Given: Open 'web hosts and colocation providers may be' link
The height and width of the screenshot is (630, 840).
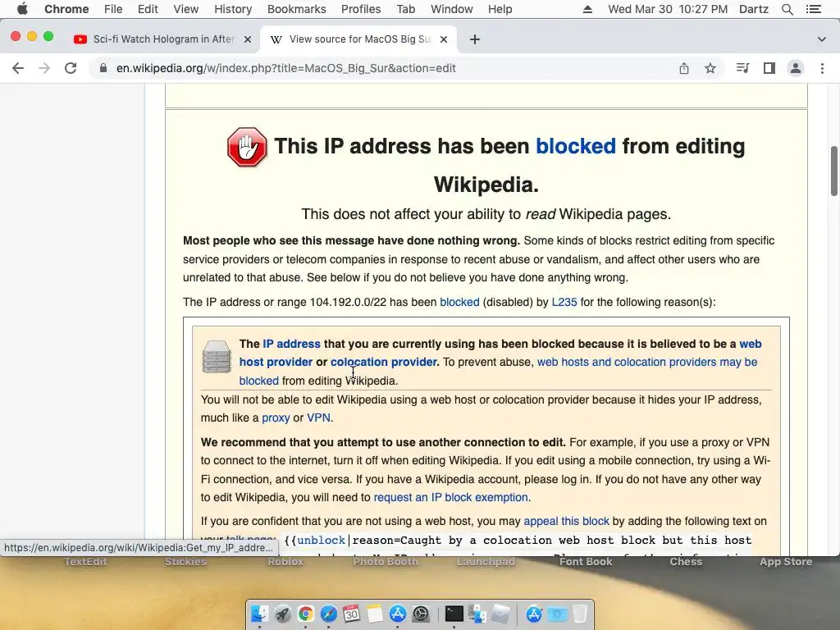Looking at the screenshot, I should coord(647,362).
